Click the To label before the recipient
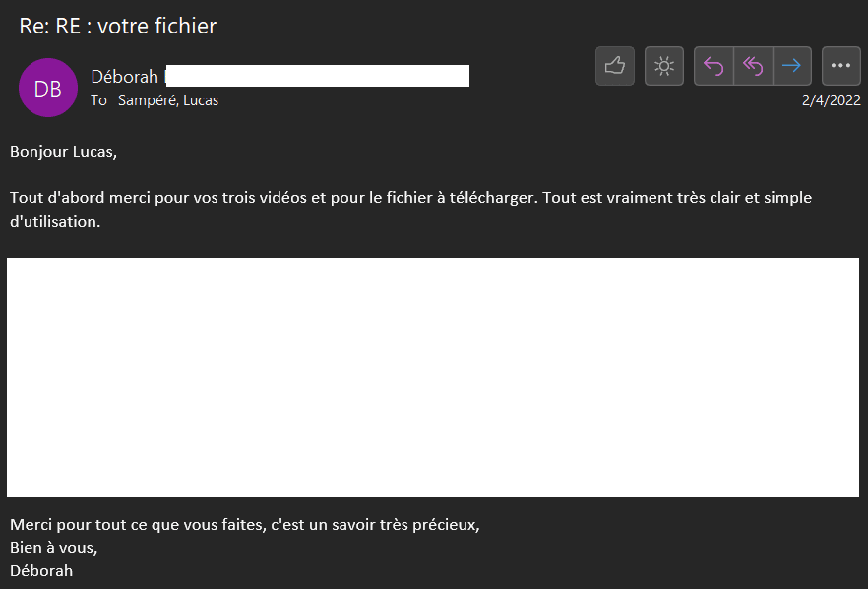The height and width of the screenshot is (589, 868). click(x=98, y=100)
